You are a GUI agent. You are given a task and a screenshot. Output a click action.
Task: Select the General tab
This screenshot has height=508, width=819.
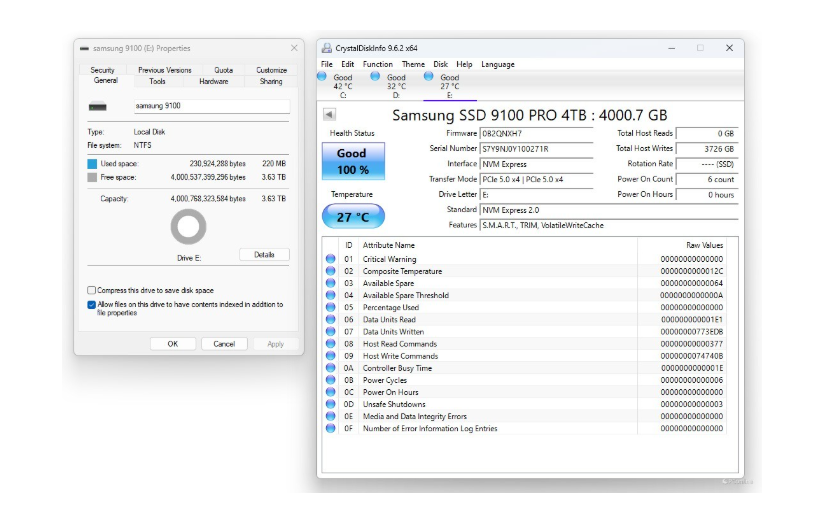106,80
